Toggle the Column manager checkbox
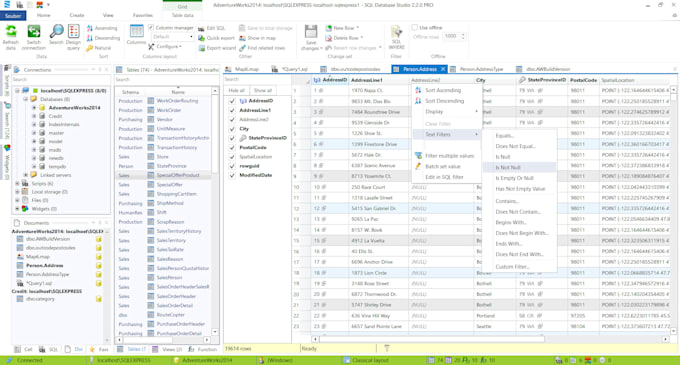 pyautogui.click(x=151, y=27)
